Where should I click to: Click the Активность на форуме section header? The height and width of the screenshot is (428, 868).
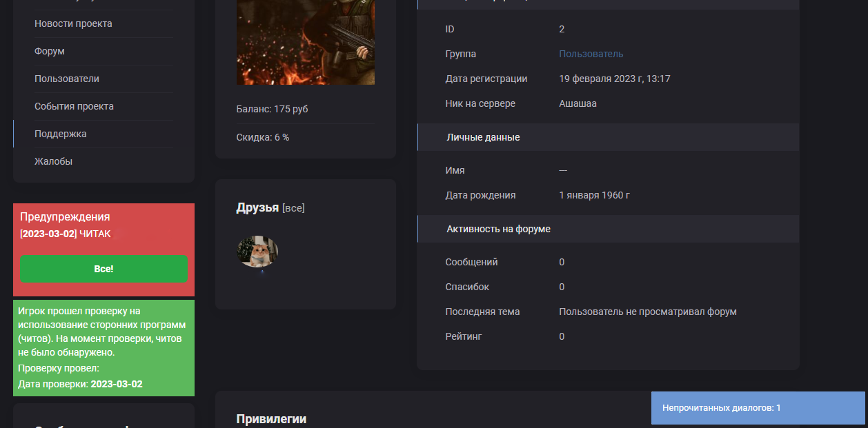coord(498,229)
